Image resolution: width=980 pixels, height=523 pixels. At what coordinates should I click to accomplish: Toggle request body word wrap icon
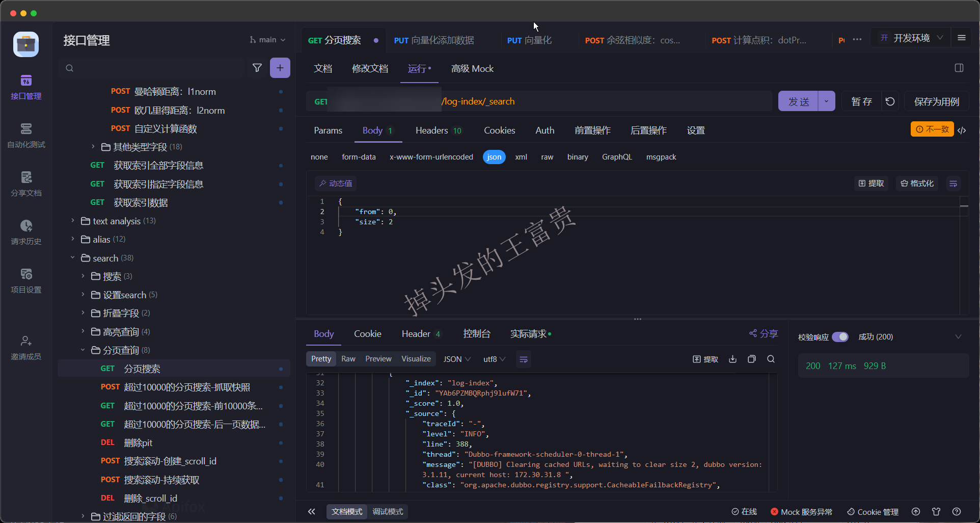(954, 184)
